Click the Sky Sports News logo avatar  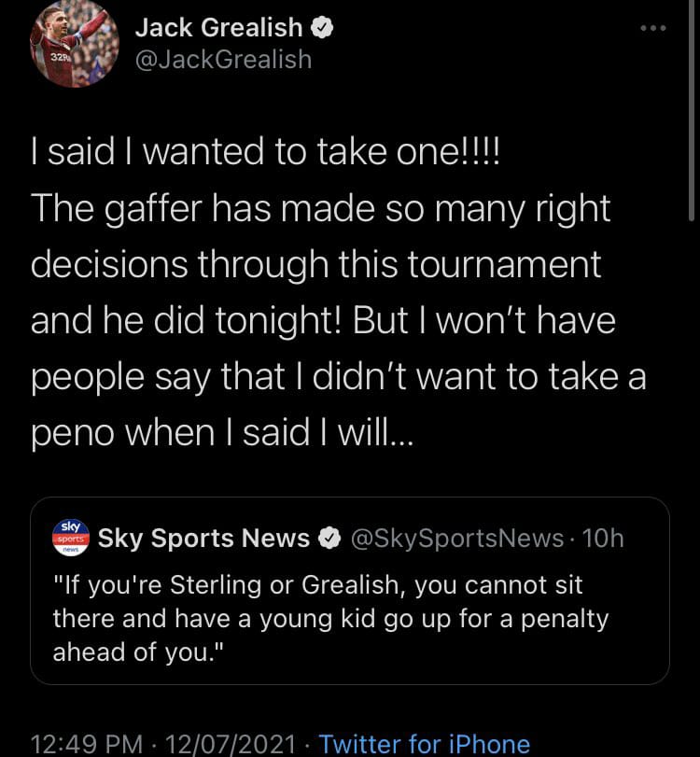(68, 538)
